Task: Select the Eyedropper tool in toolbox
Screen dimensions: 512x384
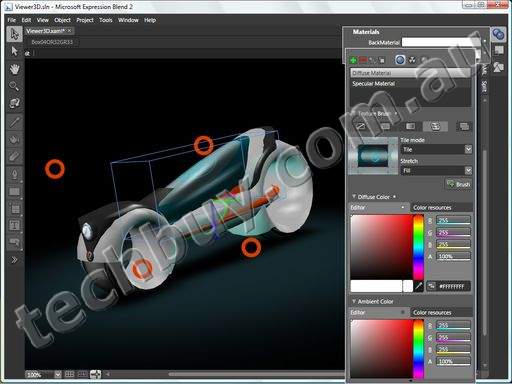Action: pyautogui.click(x=14, y=122)
